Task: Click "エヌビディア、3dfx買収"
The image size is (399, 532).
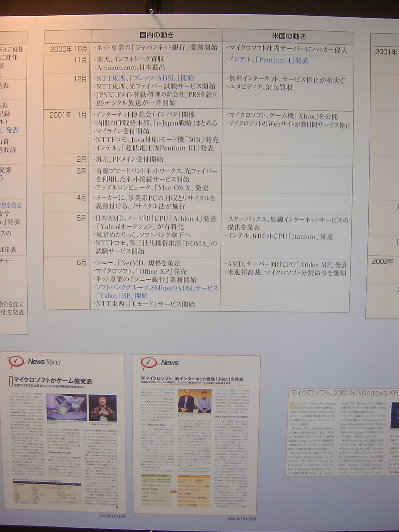Action: [x=260, y=88]
